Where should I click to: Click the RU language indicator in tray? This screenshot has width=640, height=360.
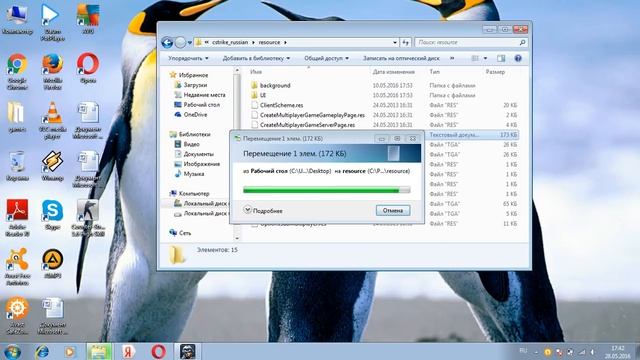pos(523,351)
